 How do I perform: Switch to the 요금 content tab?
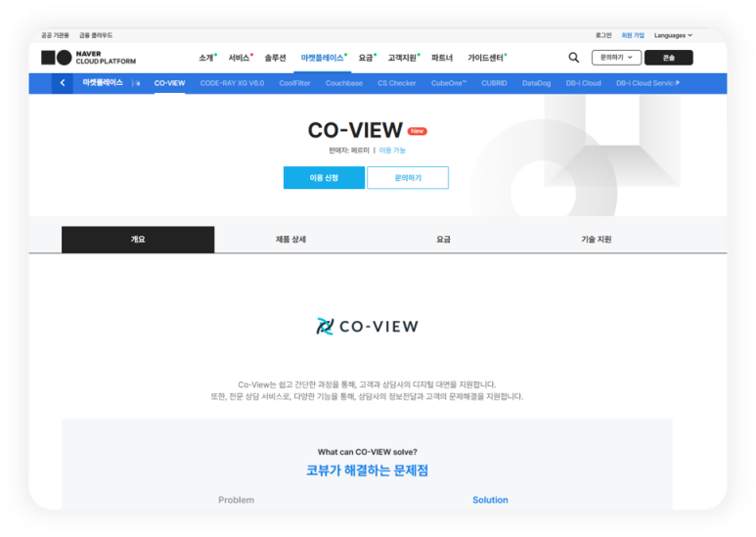443,239
